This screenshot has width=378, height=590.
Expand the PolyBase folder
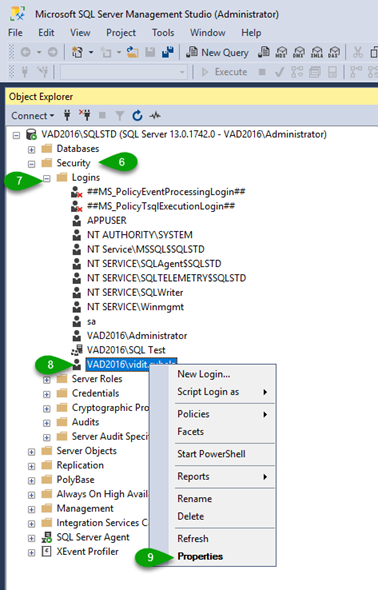pos(32,481)
